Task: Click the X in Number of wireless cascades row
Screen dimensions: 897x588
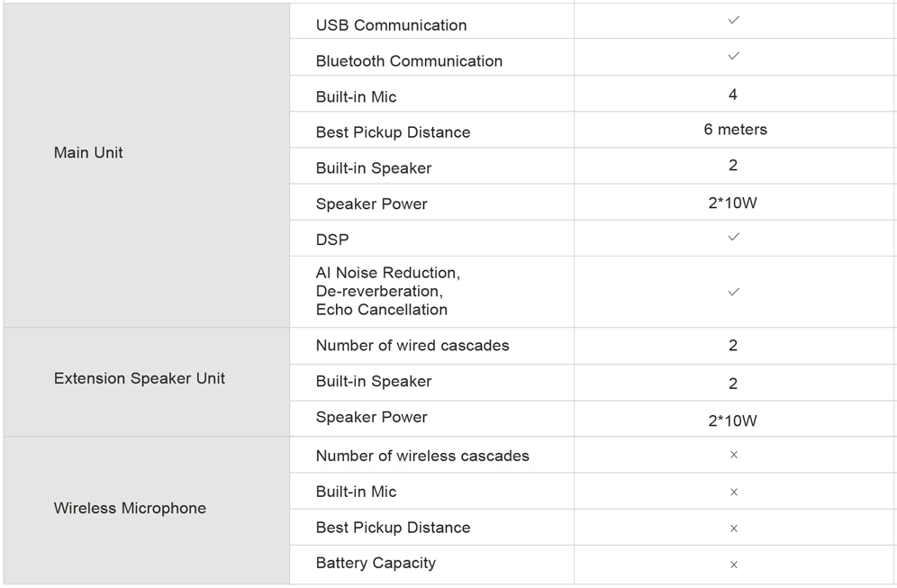Action: (x=734, y=455)
